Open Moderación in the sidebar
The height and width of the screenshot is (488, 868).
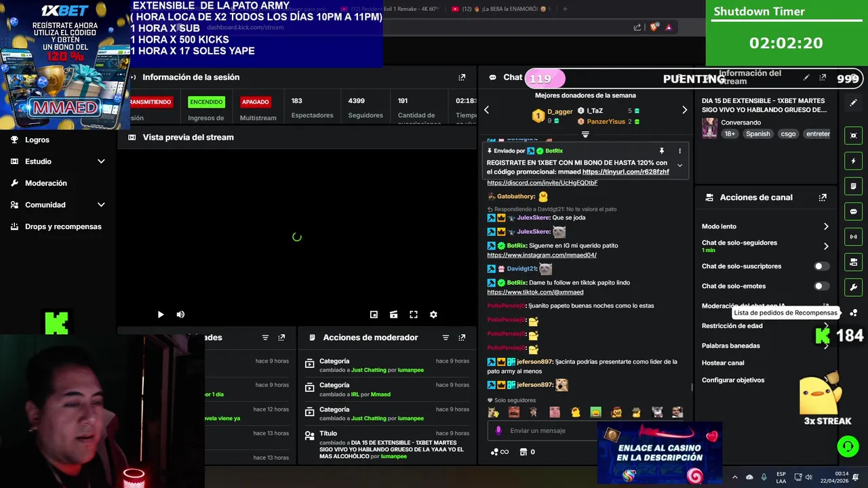click(46, 183)
